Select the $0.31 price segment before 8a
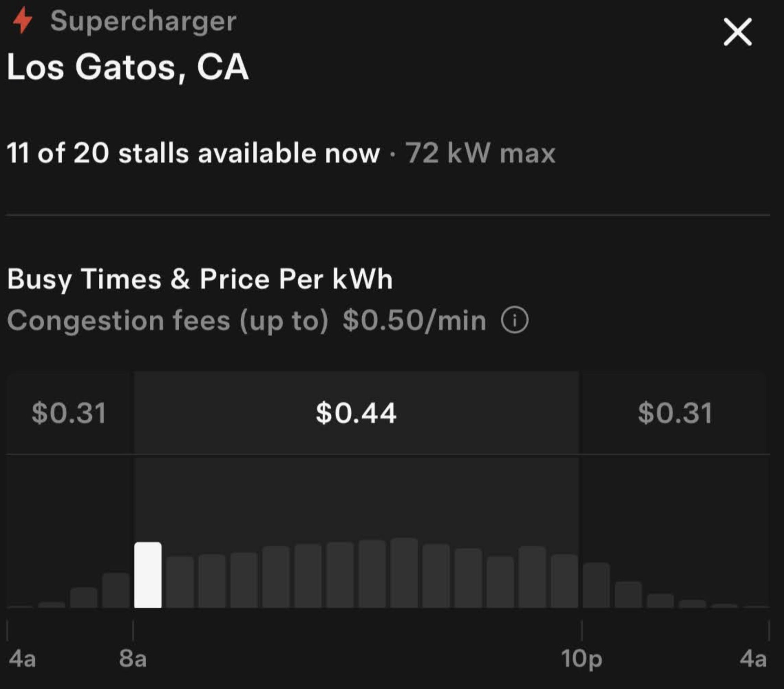This screenshot has width=784, height=689. coord(69,413)
